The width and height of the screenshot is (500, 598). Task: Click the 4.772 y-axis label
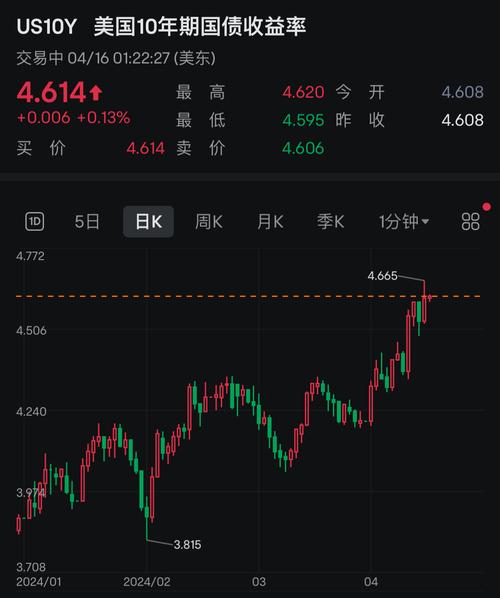[x=30, y=256]
